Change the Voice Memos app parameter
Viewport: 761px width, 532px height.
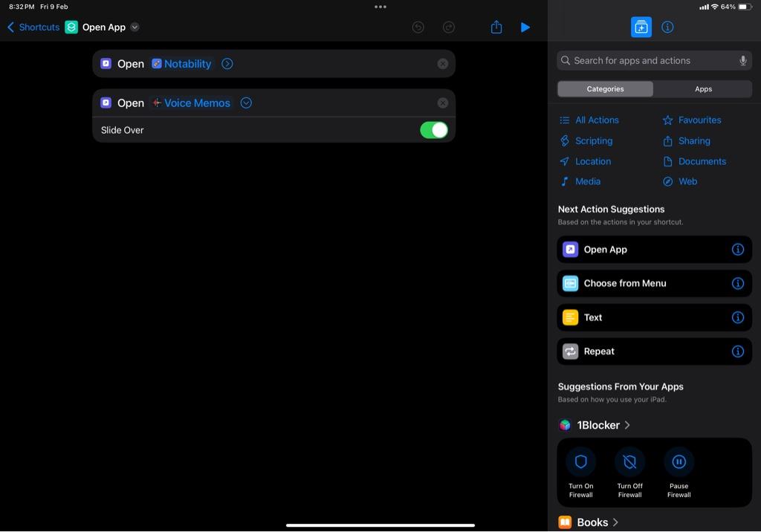pyautogui.click(x=191, y=103)
